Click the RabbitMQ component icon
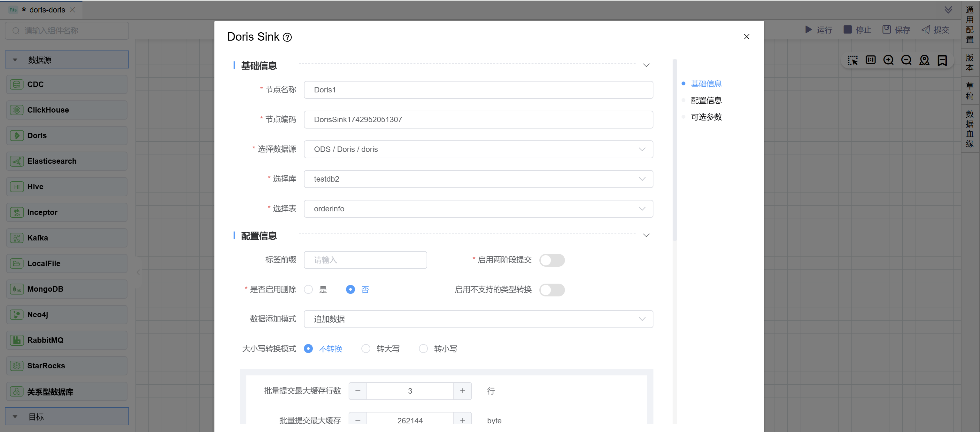The width and height of the screenshot is (980, 432). (x=17, y=340)
